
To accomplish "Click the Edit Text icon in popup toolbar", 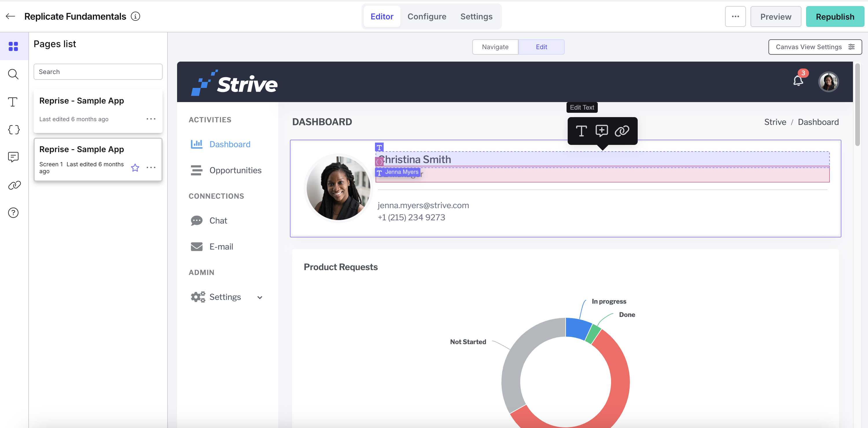I will click(x=581, y=131).
